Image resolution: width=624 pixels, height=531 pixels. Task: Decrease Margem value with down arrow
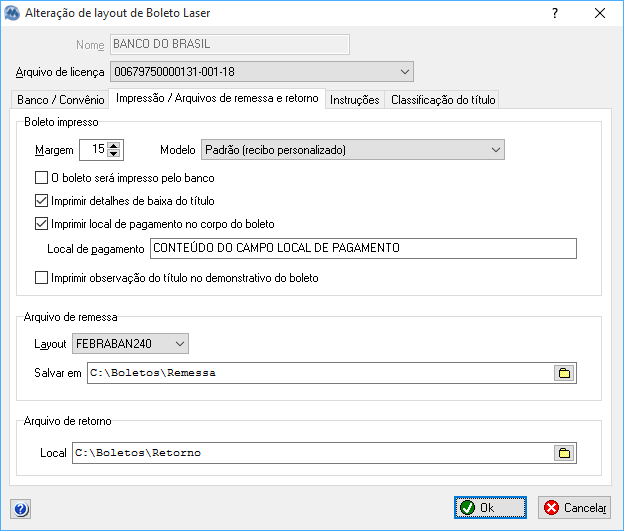tap(114, 154)
